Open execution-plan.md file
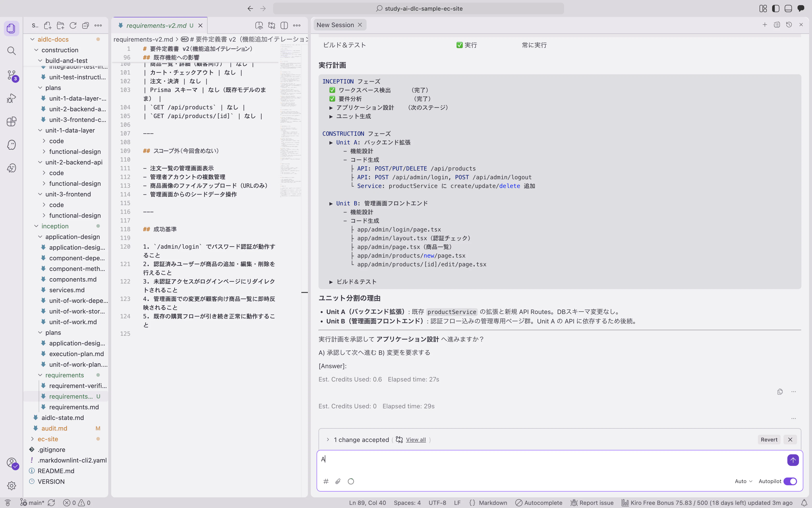Image resolution: width=812 pixels, height=508 pixels. [x=76, y=354]
